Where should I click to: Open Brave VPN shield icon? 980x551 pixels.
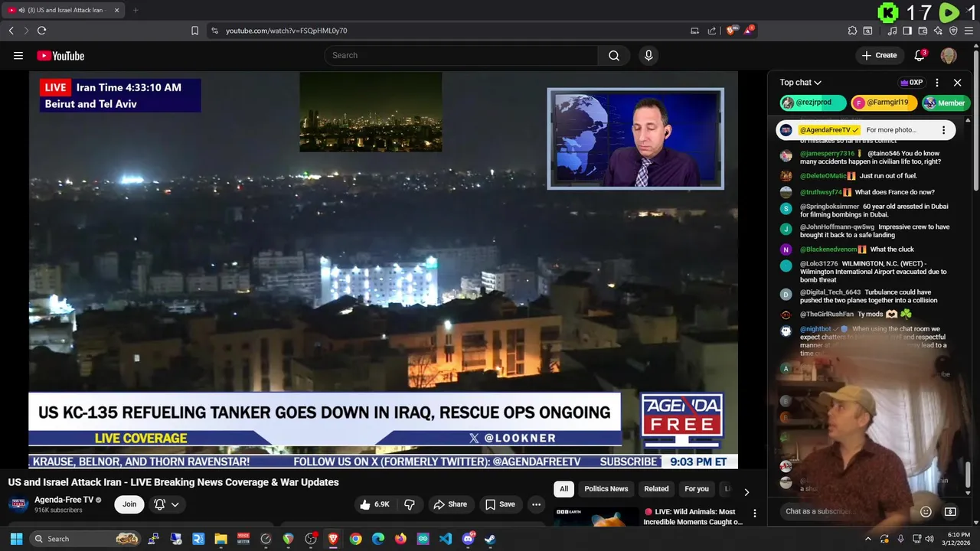953,31
